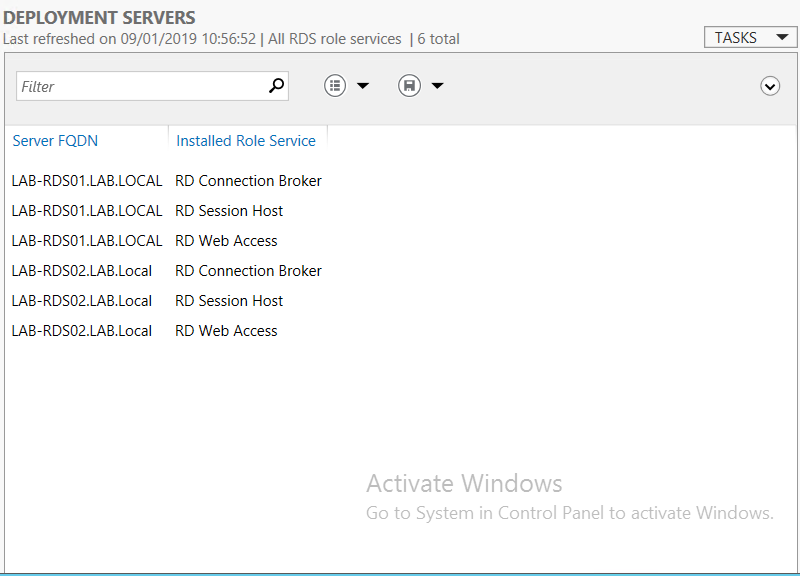Select RD Web Access for LAB-RDS02
Viewport: 800px width, 576px height.
point(226,331)
